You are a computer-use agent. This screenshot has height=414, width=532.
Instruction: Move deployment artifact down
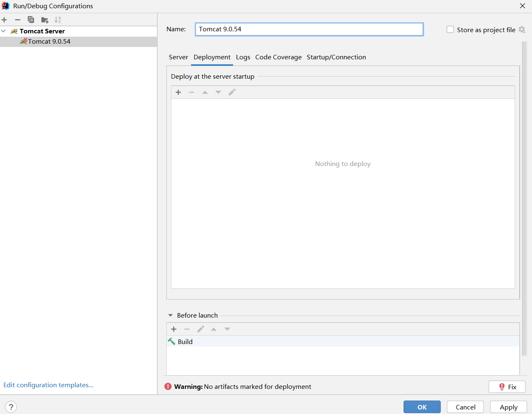coord(218,92)
